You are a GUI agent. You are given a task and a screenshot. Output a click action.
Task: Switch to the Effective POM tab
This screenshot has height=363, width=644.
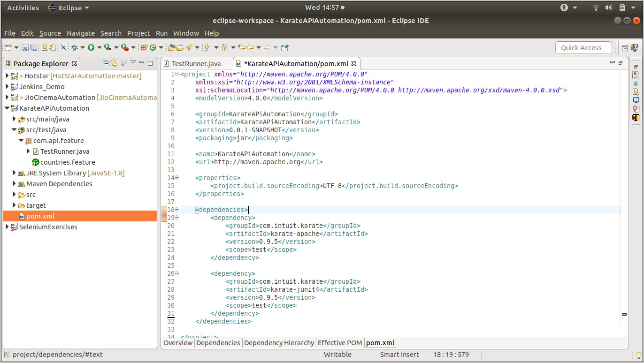(x=340, y=343)
